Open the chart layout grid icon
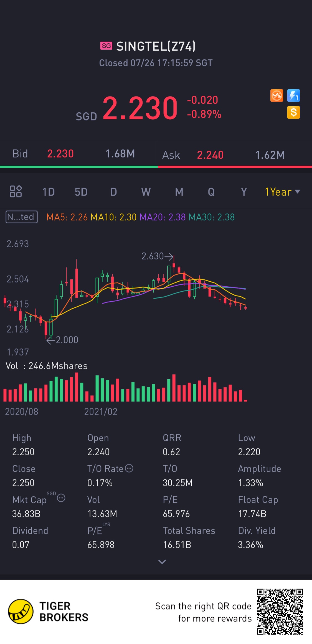The height and width of the screenshot is (644, 312). [16, 191]
